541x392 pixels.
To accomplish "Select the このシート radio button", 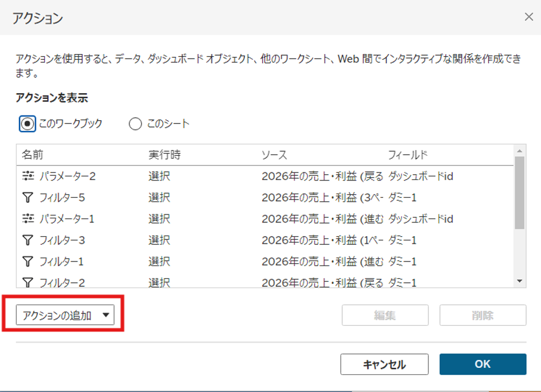I will 135,124.
